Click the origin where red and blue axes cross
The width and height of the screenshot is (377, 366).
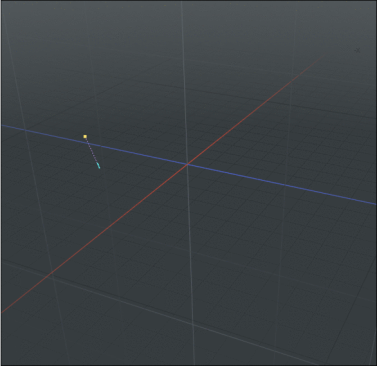(188, 164)
